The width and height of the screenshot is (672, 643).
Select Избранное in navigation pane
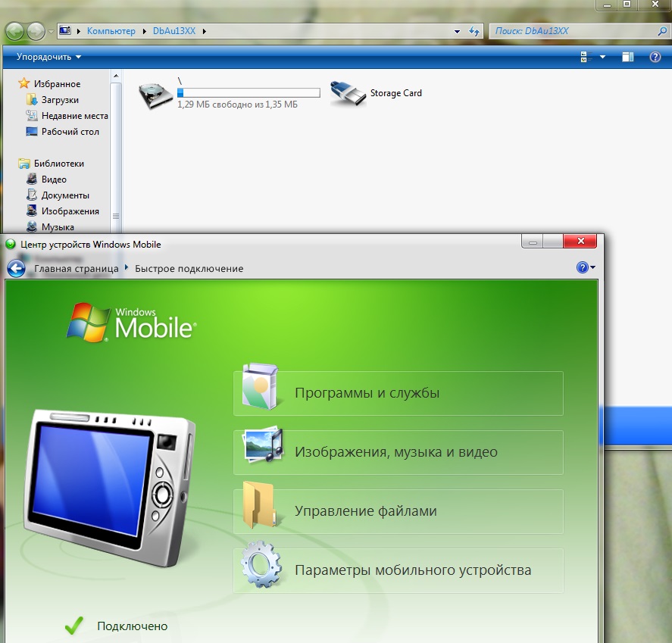(x=57, y=83)
